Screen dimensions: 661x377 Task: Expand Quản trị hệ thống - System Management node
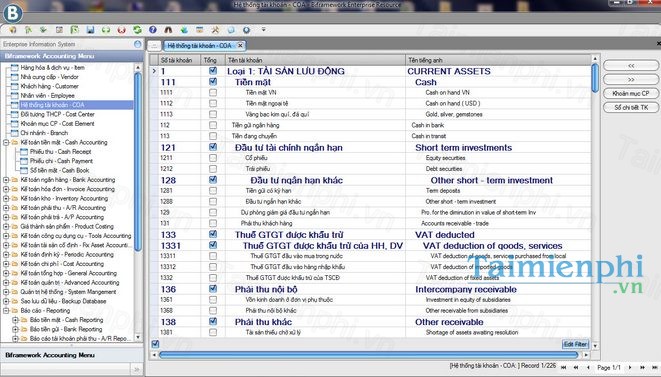tap(6, 292)
